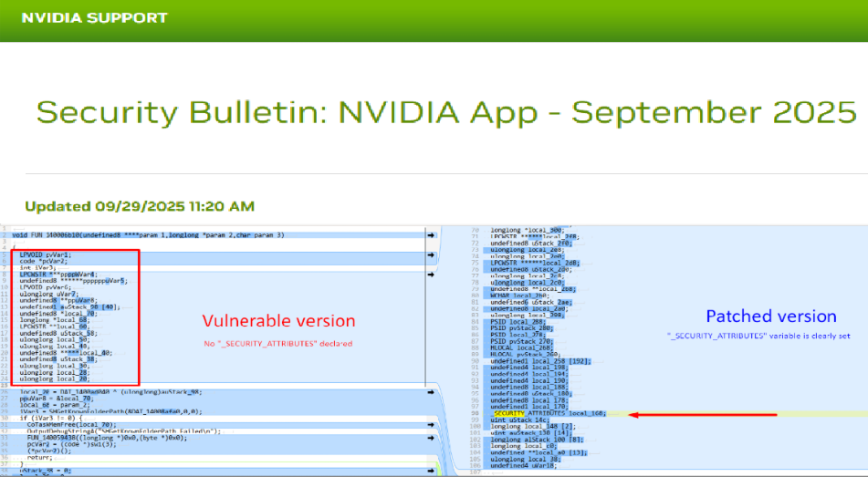The image size is (868, 477).
Task: Select the void FUN_140006b10 function signature line
Action: click(149, 235)
